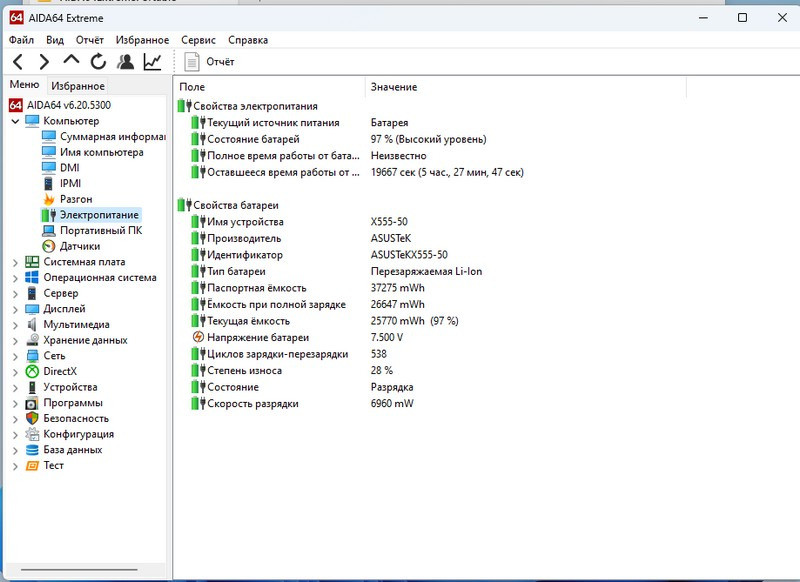Screen dimensions: 800x582
Task: Expand the DirectX tree node
Action: 15,372
